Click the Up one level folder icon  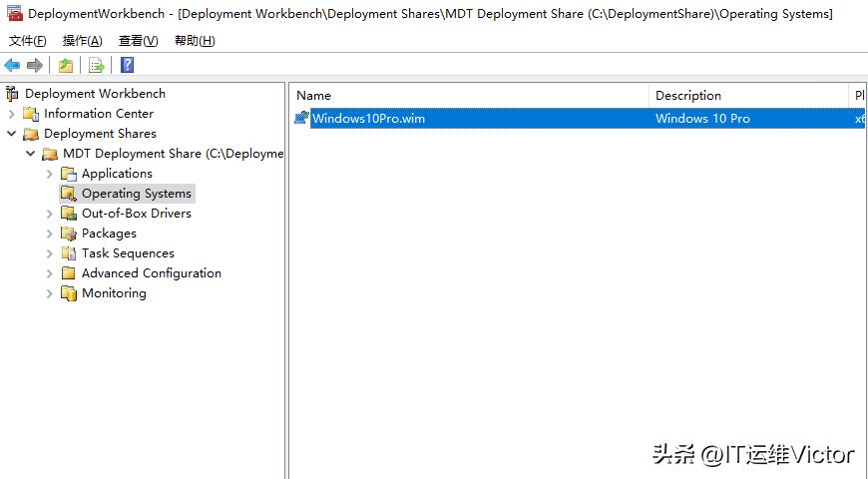(66, 65)
